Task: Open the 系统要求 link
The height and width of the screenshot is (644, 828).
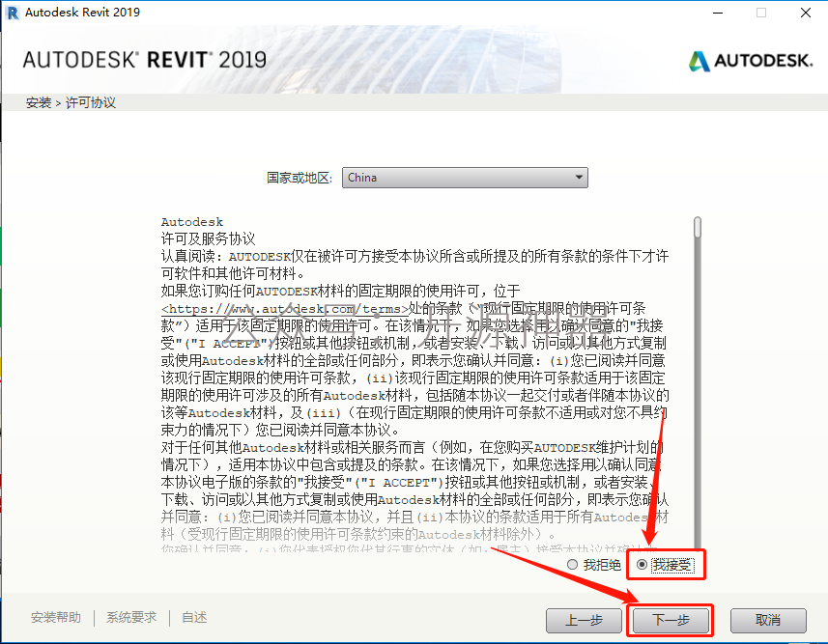Action: point(131,617)
